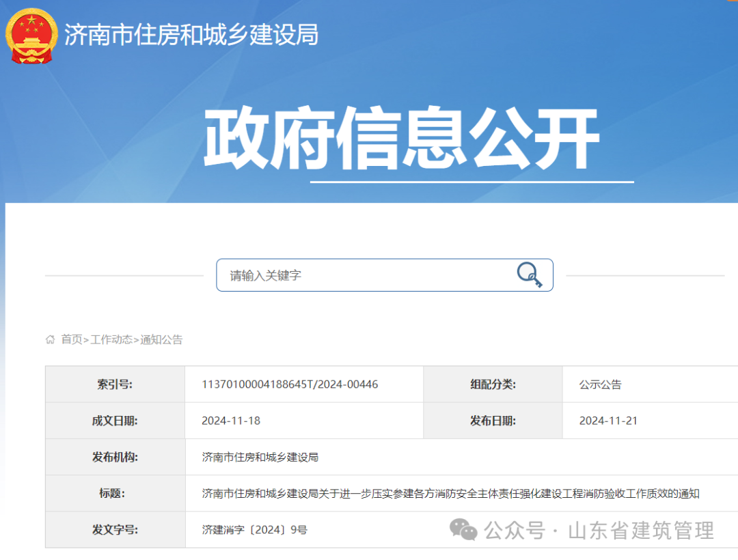Image resolution: width=738 pixels, height=560 pixels.
Task: Click the 索引号 label cell
Action: pos(115,384)
